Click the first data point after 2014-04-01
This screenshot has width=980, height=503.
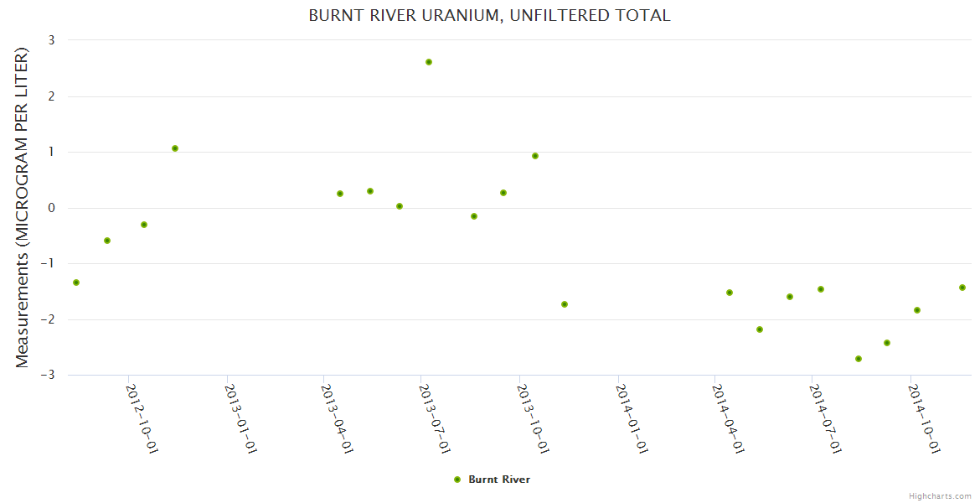point(730,293)
